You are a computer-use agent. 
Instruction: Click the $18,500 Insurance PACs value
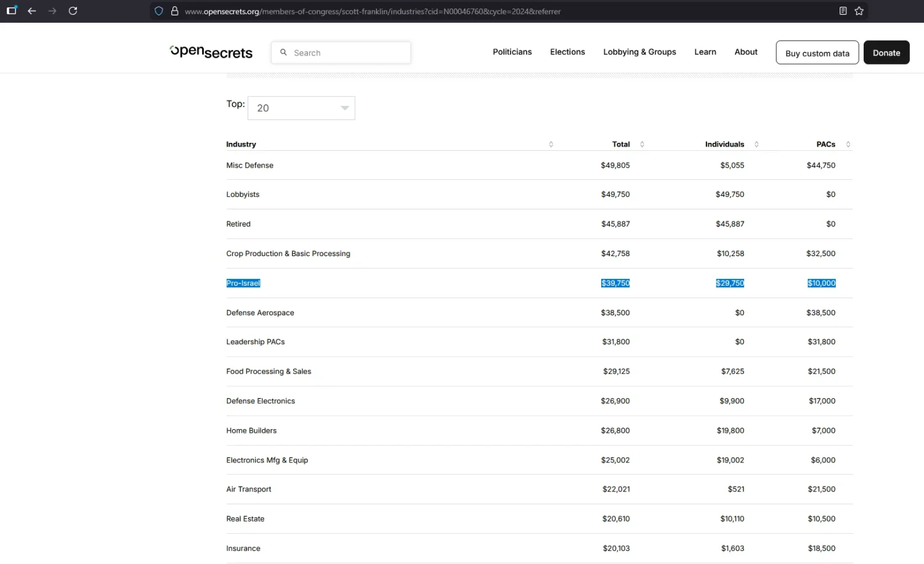coord(822,548)
